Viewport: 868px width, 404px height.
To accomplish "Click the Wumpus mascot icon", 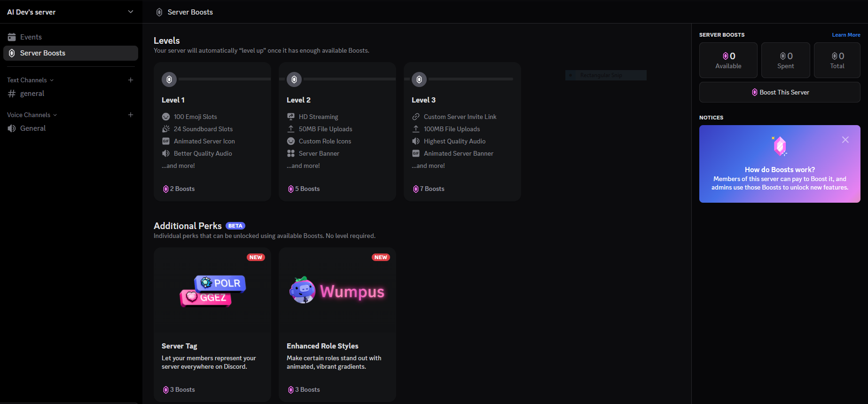I will (x=303, y=290).
